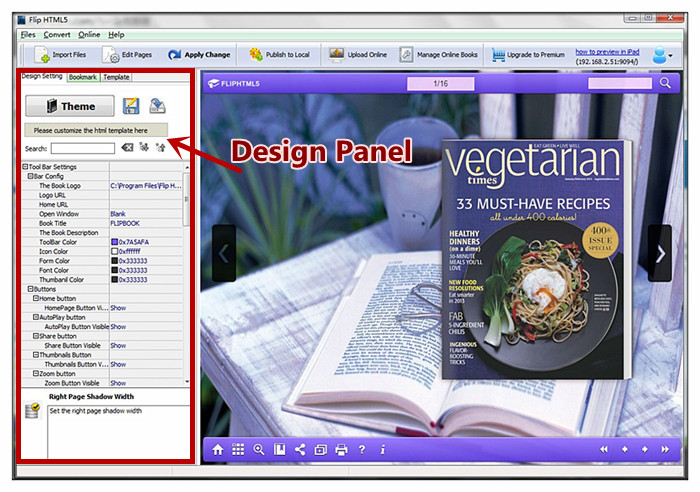Click Publish to Local button

pyautogui.click(x=279, y=55)
